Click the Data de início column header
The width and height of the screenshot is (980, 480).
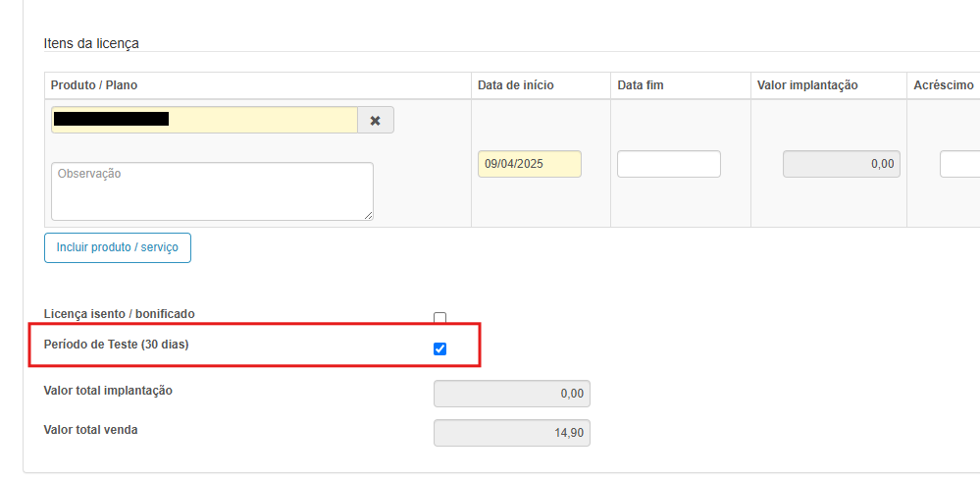516,85
